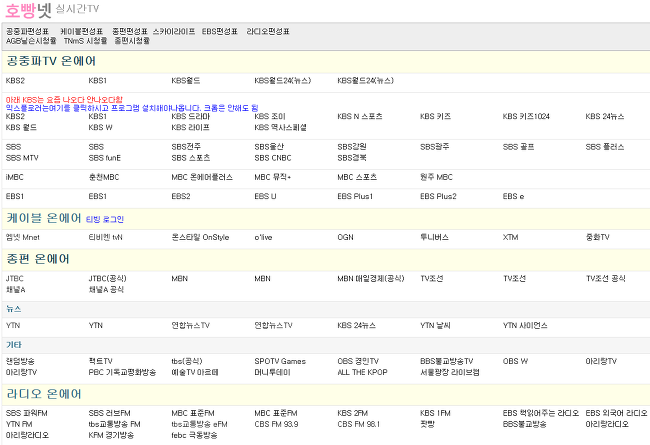This screenshot has width=650, height=445.
Task: Go to the 스카이라이프 schedule link
Action: [174, 32]
